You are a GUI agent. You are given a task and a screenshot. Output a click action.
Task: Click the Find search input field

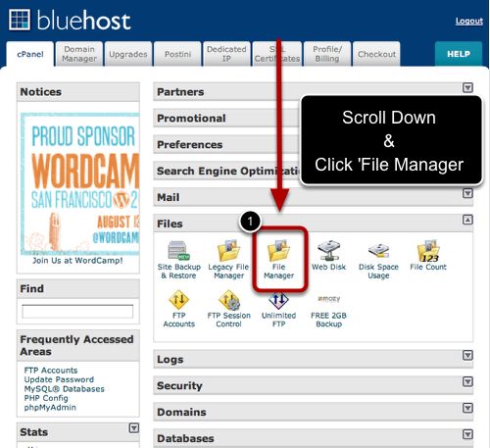(x=77, y=311)
